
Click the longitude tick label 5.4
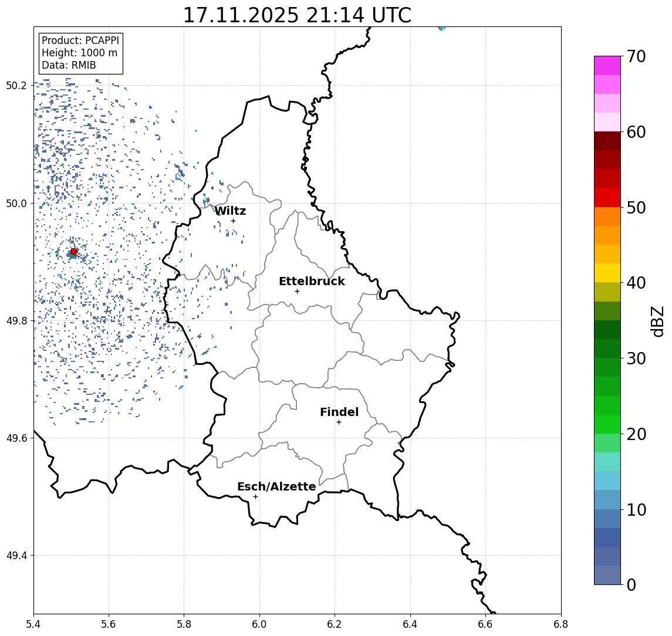point(33,624)
